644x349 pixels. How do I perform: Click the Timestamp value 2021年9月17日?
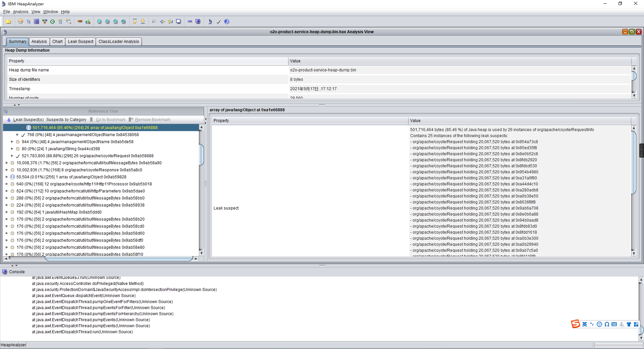pyautogui.click(x=313, y=89)
